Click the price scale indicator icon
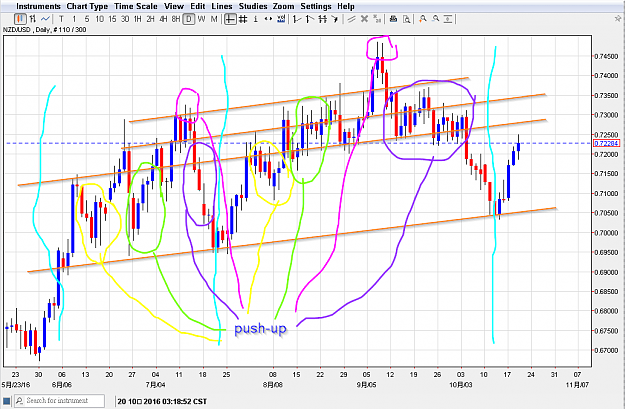625x409 pixels. (281, 19)
